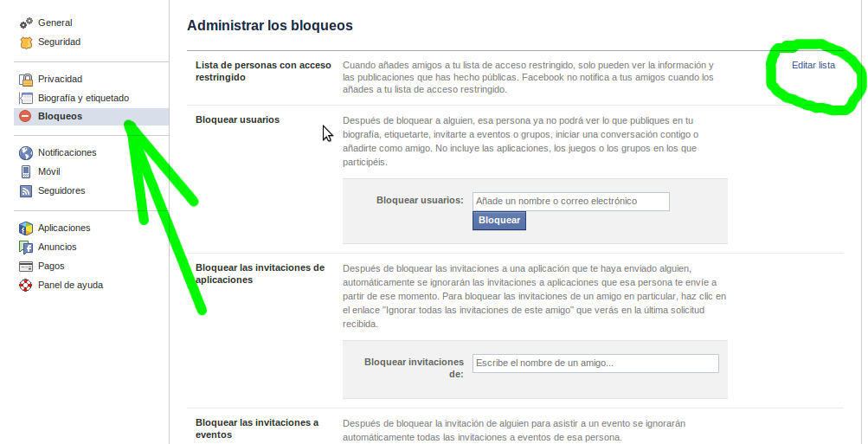This screenshot has width=868, height=444.
Task: Click the Móvil phone icon
Action: 26,171
